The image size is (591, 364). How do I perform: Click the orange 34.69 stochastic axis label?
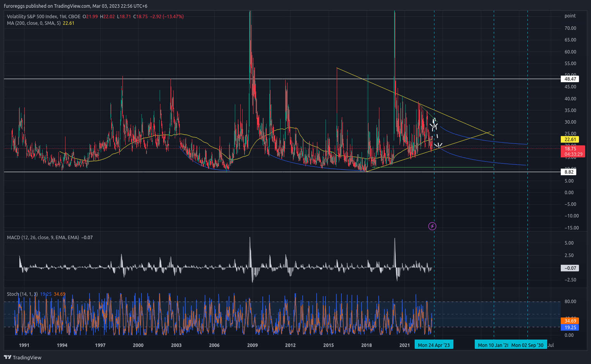pos(570,321)
